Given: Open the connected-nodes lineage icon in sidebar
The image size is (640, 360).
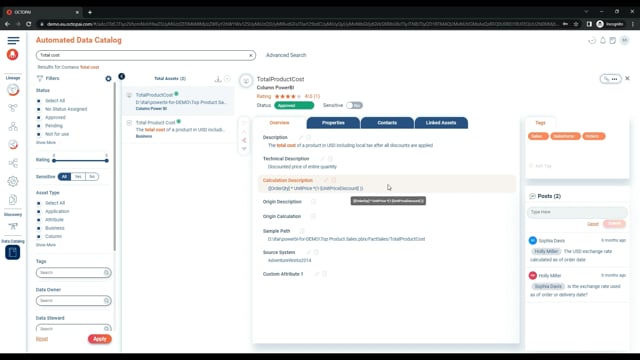Looking at the screenshot, I should point(13,108).
